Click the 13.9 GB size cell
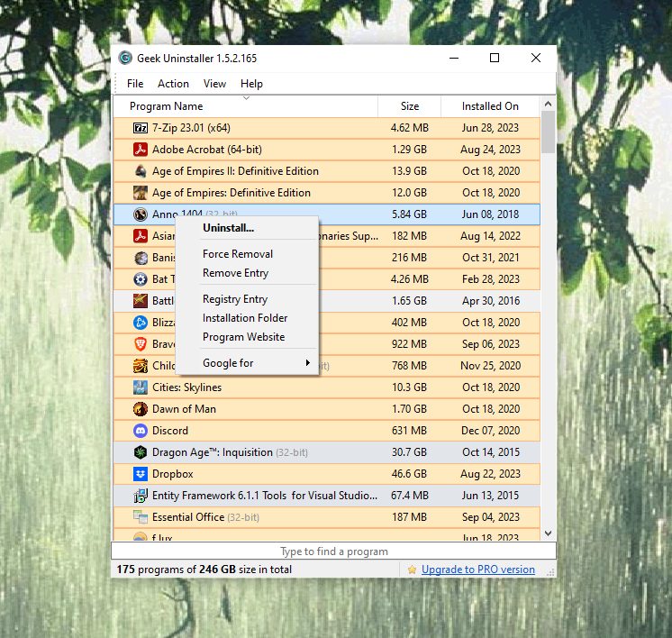 (409, 171)
